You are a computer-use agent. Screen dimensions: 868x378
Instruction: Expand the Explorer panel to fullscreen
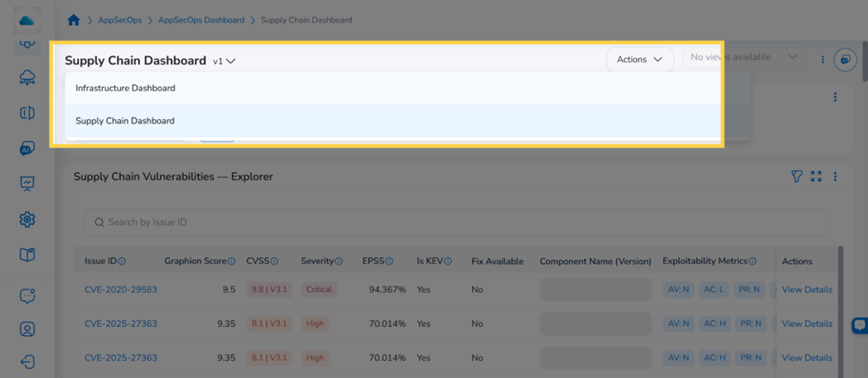point(816,176)
